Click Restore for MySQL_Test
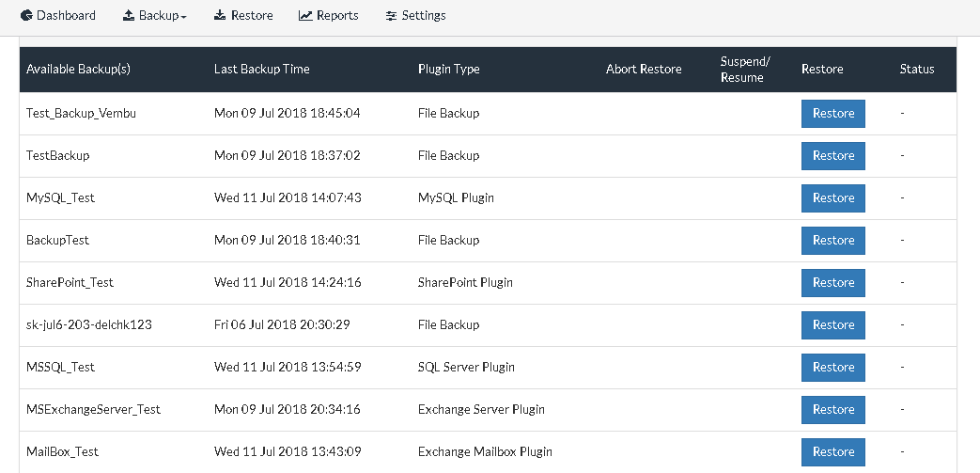Screen dimensions: 980x473 (x=833, y=198)
